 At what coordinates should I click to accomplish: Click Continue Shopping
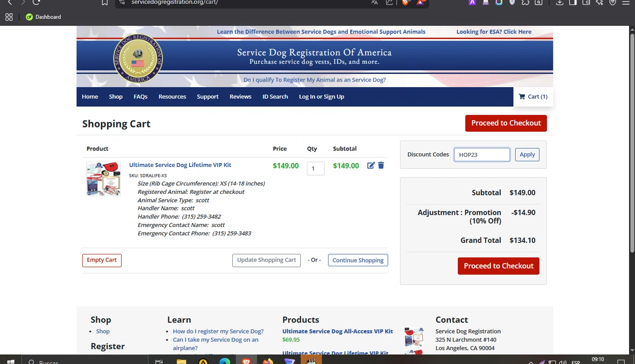pyautogui.click(x=358, y=260)
